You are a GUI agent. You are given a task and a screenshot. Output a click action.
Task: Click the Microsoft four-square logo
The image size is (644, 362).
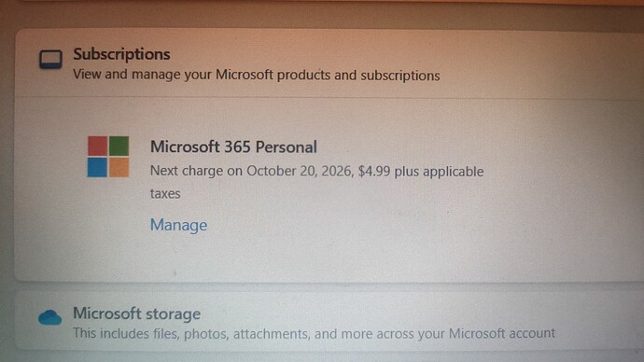[x=108, y=157]
